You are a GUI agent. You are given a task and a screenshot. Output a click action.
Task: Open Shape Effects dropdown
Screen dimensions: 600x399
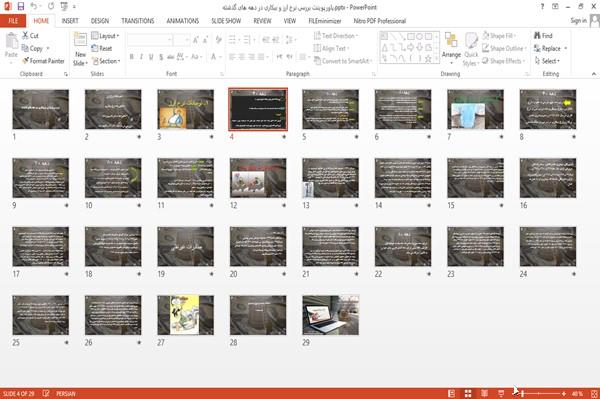[504, 61]
